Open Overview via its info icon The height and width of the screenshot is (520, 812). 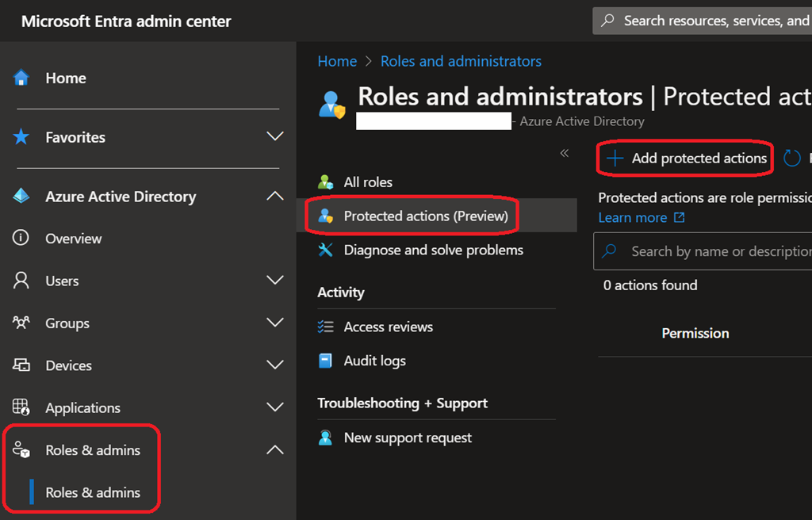21,239
